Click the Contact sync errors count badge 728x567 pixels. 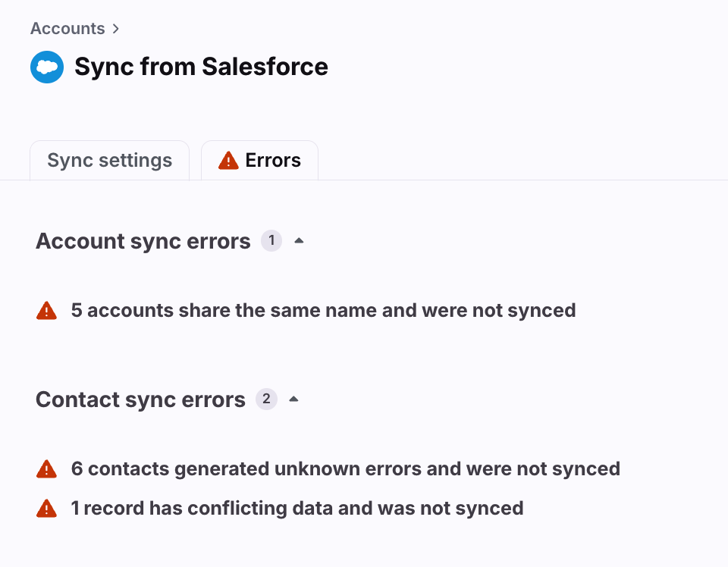pyautogui.click(x=266, y=399)
